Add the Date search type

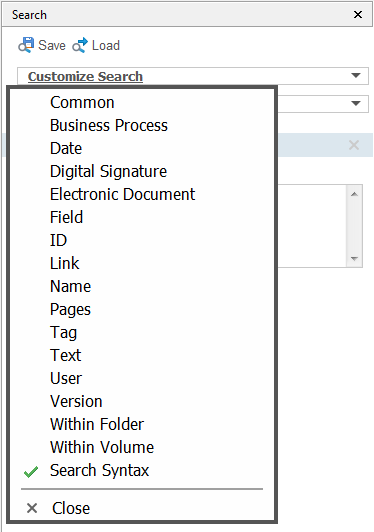[66, 148]
